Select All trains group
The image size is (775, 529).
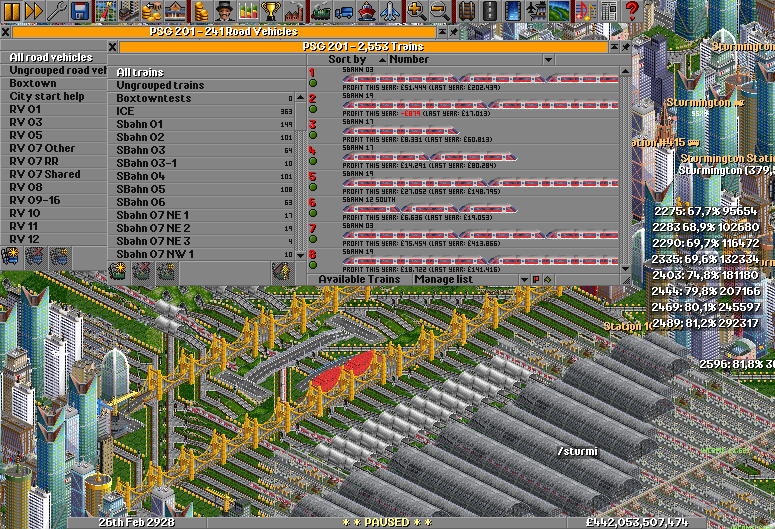pos(207,72)
